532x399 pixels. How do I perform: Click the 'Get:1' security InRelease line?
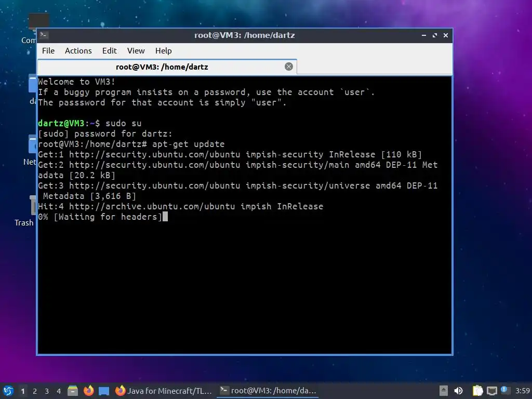230,154
